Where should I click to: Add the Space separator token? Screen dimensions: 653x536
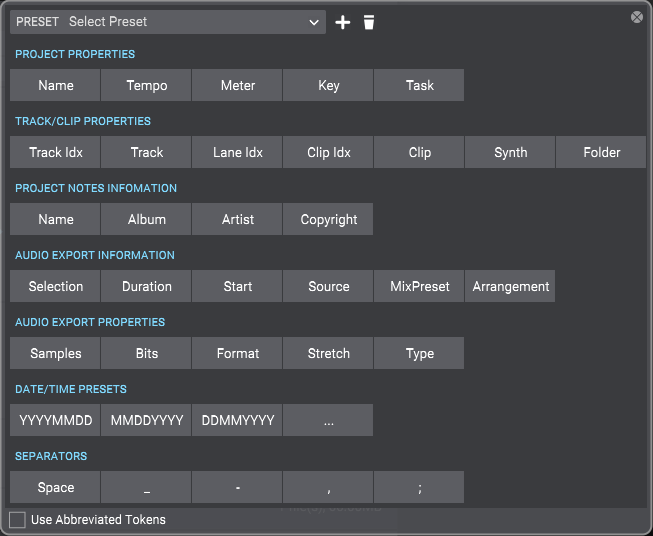pos(56,487)
